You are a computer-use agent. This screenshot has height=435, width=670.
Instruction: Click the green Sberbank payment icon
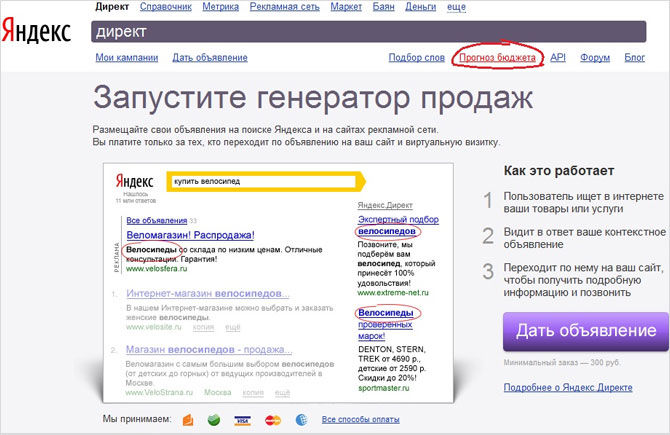(x=213, y=419)
